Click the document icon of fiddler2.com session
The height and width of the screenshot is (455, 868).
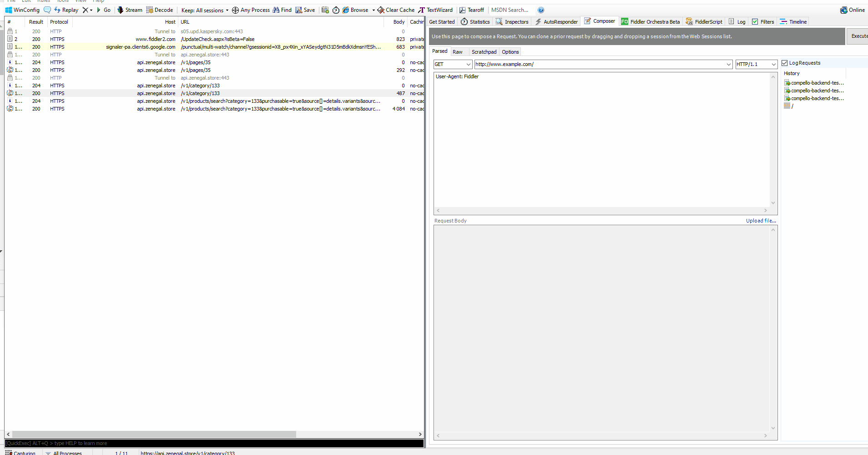click(x=10, y=39)
